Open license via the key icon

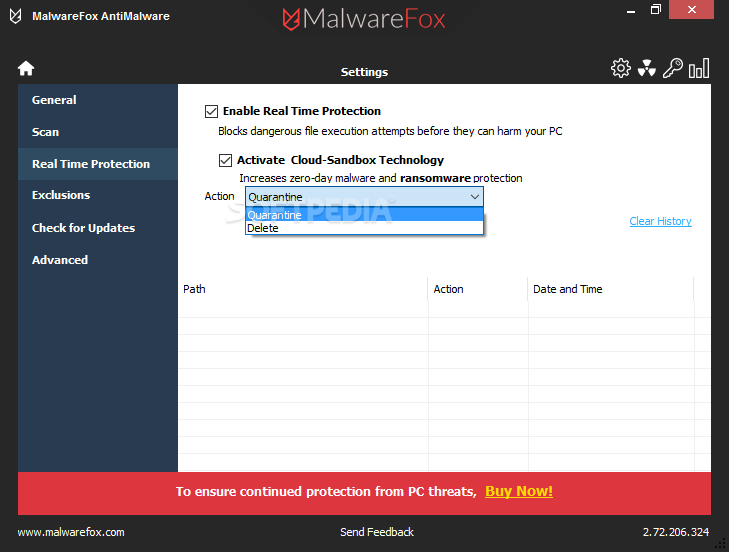(x=673, y=68)
